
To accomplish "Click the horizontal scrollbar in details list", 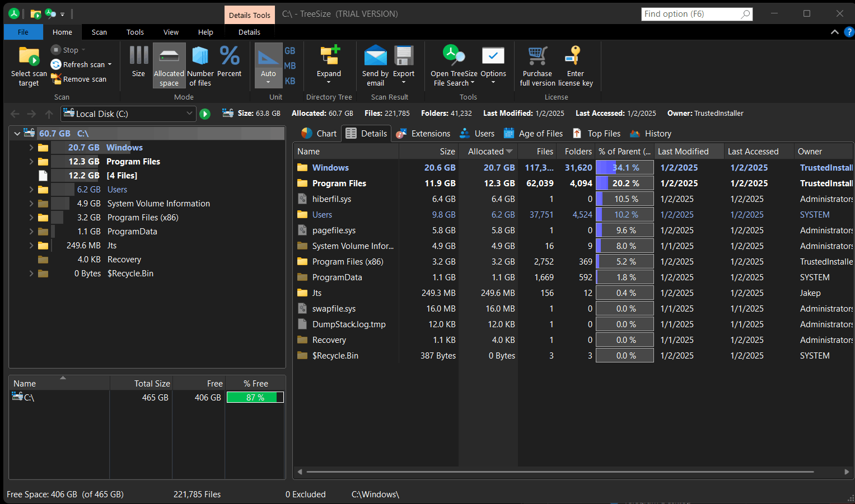I will (559, 472).
